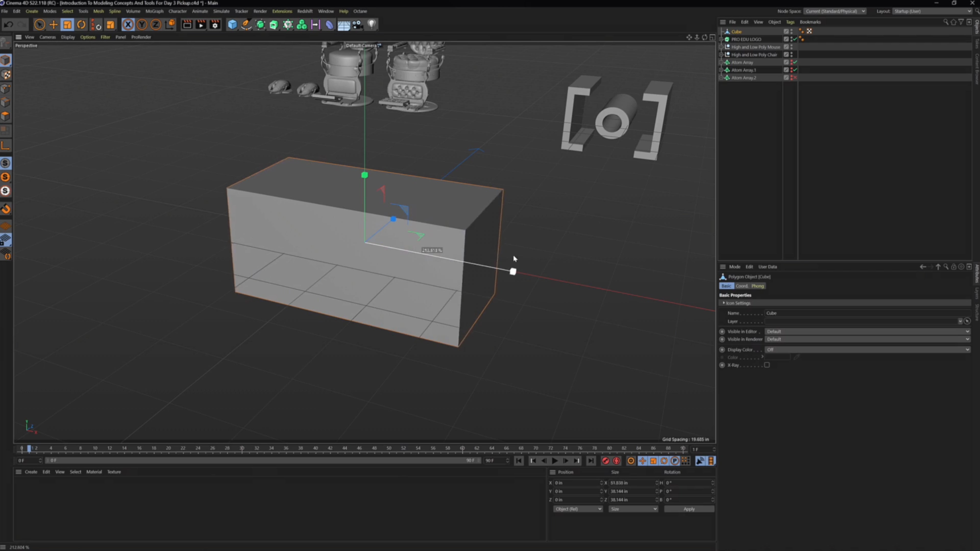Toggle Y axis lock
This screenshot has height=551, width=980.
tap(142, 25)
